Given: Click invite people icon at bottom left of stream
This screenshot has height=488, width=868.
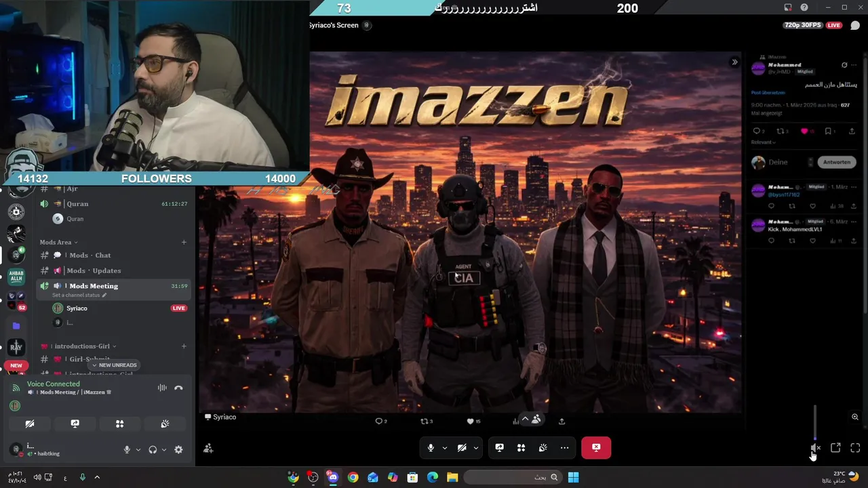Looking at the screenshot, I should point(208,448).
